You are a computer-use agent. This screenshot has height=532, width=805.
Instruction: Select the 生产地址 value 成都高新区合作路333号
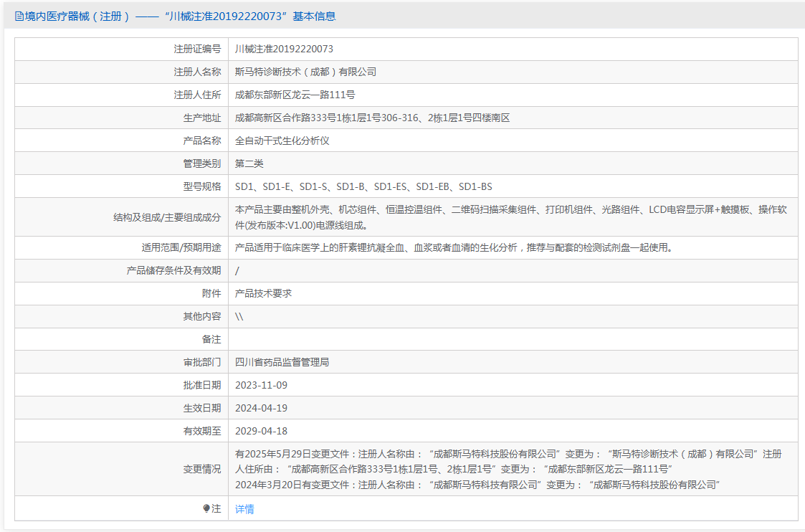click(x=372, y=118)
